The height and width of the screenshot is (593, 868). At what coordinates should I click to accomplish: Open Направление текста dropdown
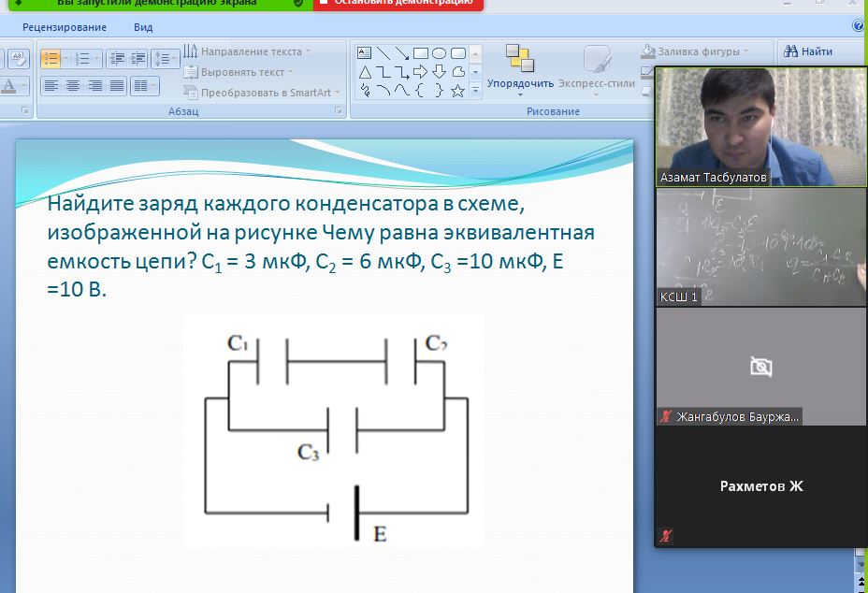click(x=247, y=51)
